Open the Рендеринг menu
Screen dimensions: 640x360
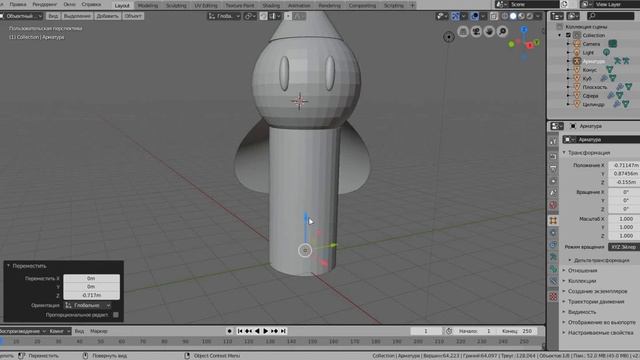pyautogui.click(x=44, y=4)
